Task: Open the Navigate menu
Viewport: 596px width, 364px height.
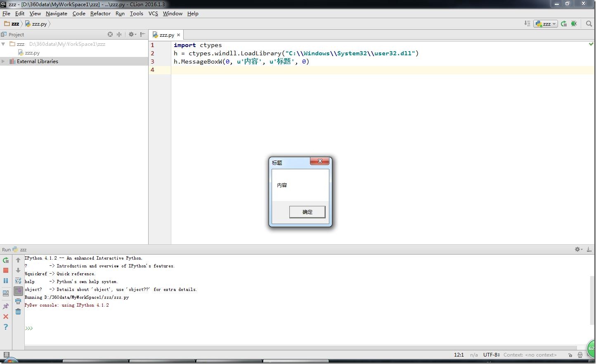Action: click(57, 13)
